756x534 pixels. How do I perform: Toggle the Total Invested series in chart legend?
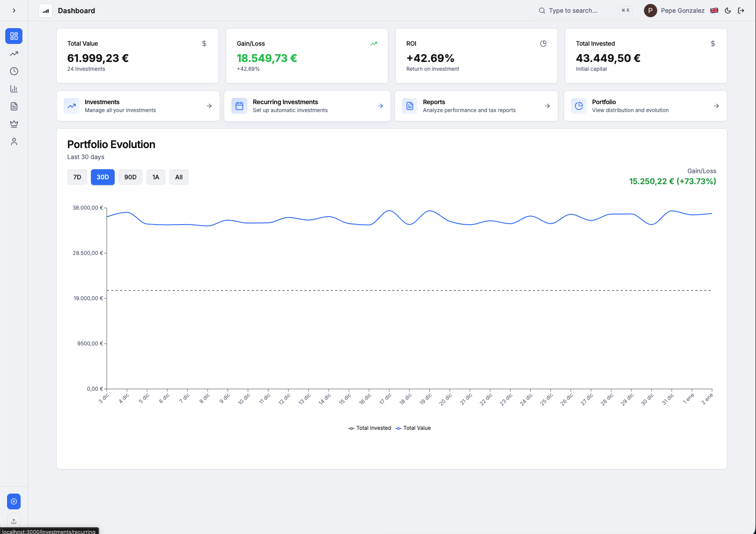[369, 428]
